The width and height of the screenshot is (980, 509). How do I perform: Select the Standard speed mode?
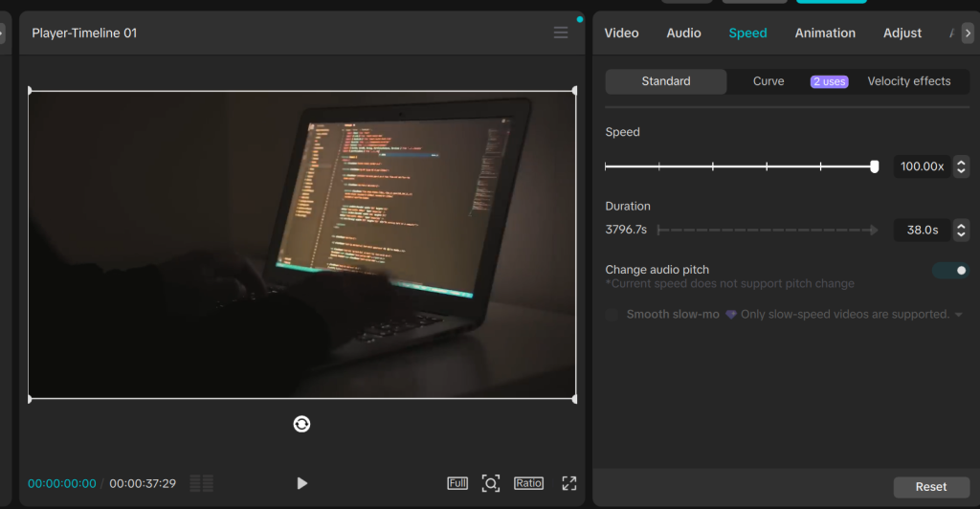coord(666,81)
